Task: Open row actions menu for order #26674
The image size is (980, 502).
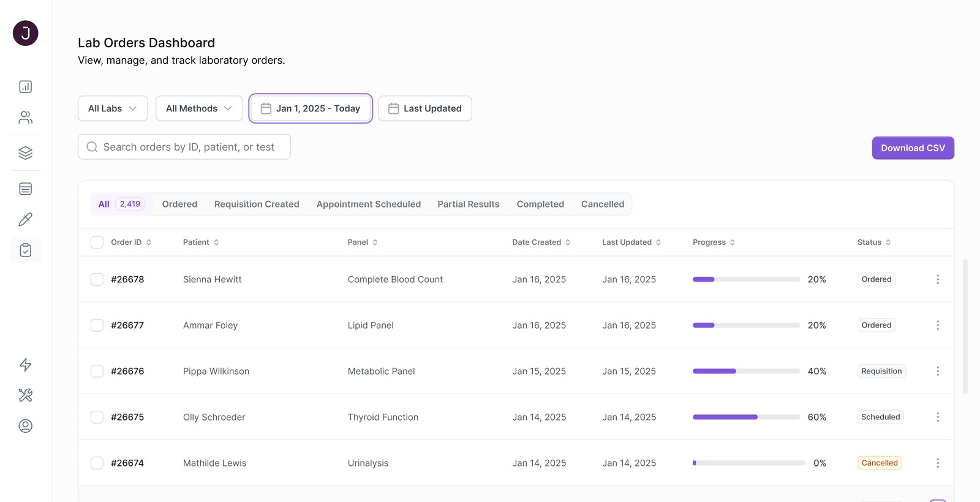Action: 938,463
